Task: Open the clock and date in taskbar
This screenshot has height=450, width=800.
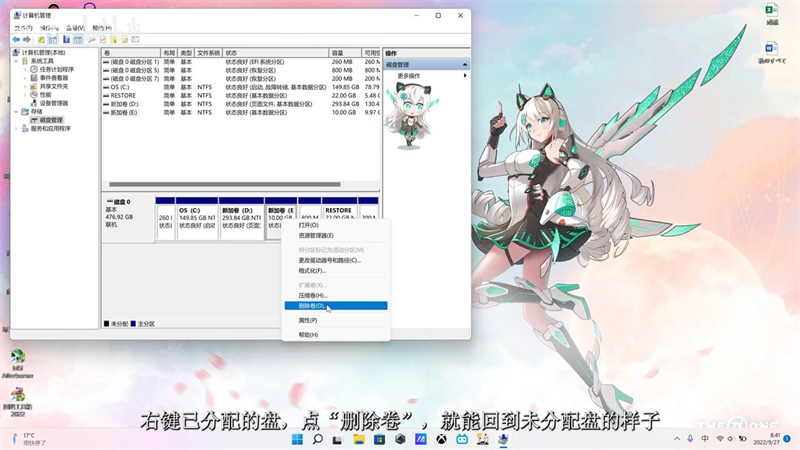Action: (769, 439)
